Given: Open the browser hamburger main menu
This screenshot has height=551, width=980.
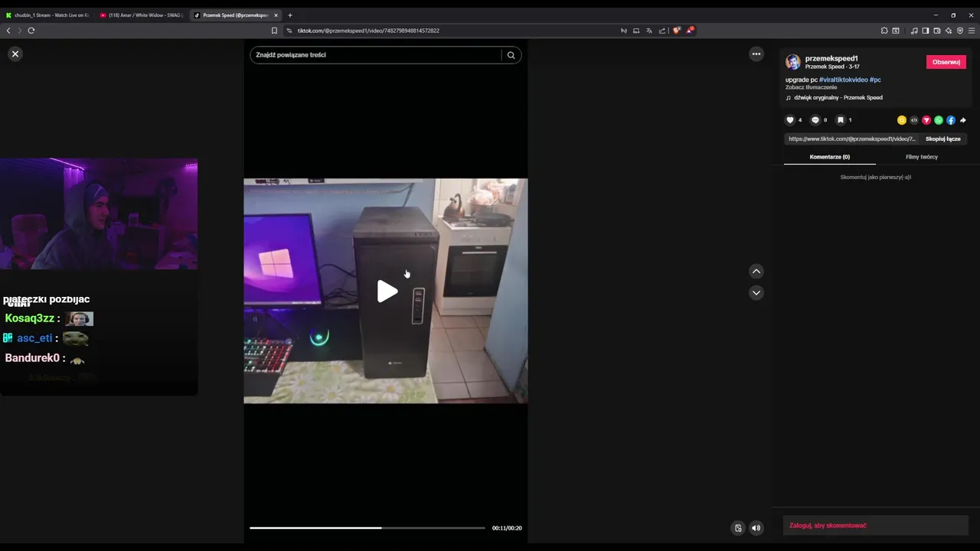Looking at the screenshot, I should [972, 31].
